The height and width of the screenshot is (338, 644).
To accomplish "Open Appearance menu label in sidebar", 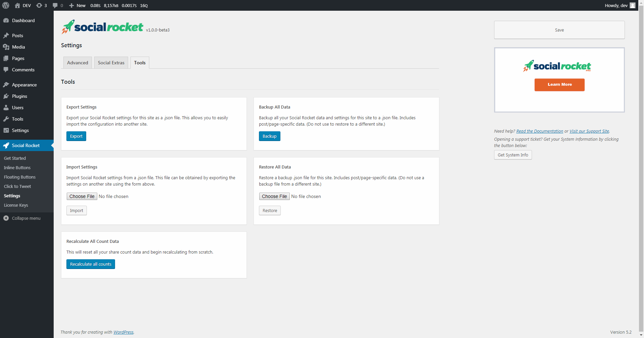I will pos(24,85).
